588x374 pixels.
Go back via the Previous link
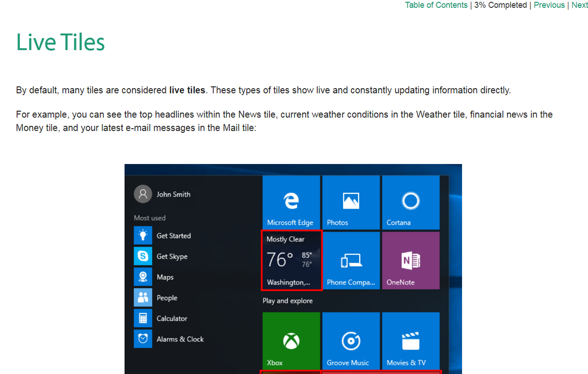point(549,5)
